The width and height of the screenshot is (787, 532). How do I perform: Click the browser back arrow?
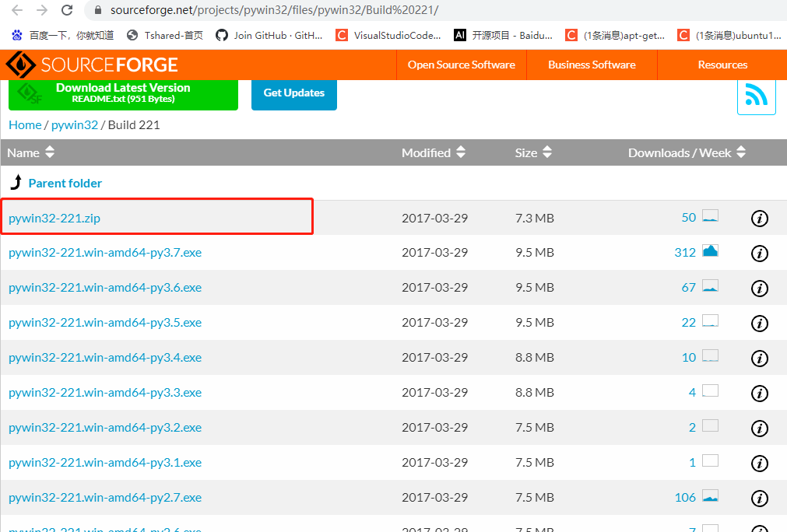click(x=17, y=11)
